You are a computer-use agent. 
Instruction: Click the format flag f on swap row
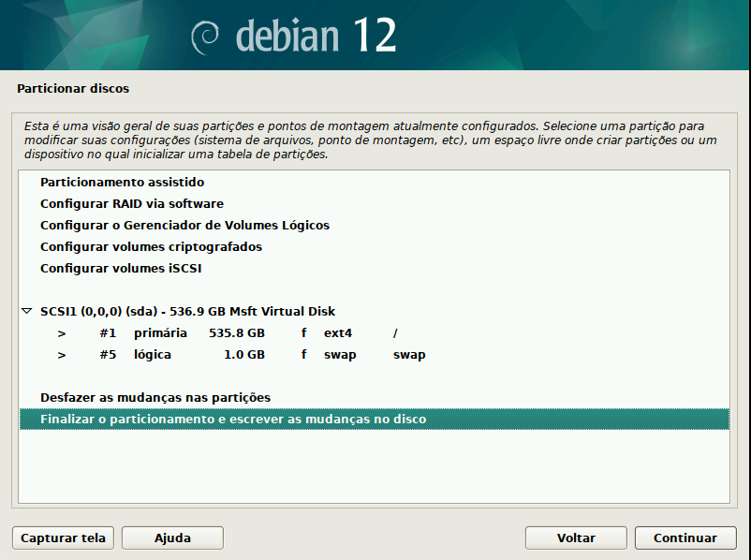point(303,354)
